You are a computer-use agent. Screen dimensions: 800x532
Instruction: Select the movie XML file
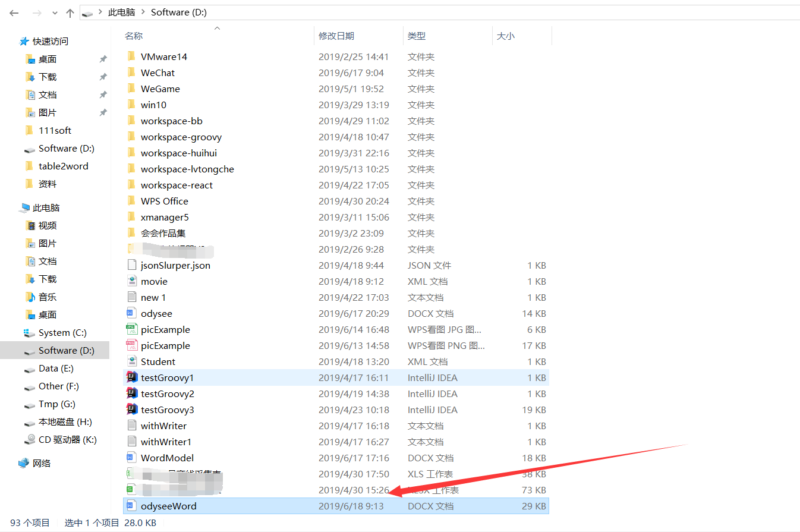[153, 281]
